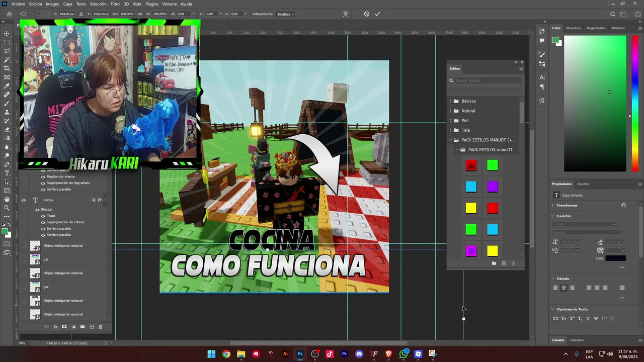Viewport: 644px width, 362px height.
Task: Toggle Resplandor interior effect eye
Action: 43,177
